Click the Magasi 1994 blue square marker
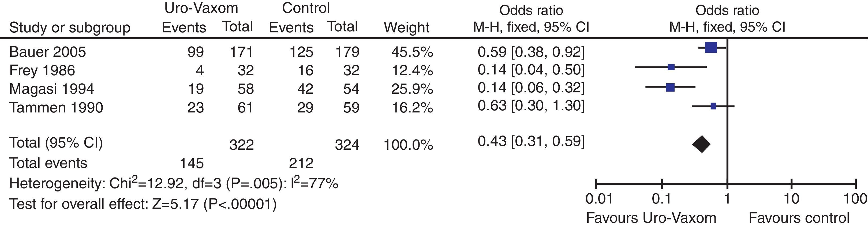The image size is (868, 226). [670, 87]
